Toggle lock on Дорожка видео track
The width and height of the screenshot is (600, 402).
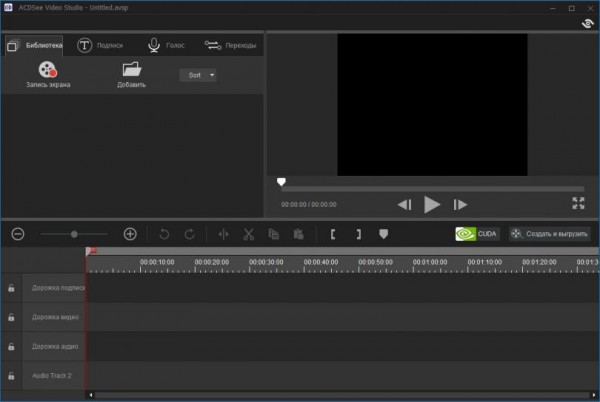click(x=11, y=317)
